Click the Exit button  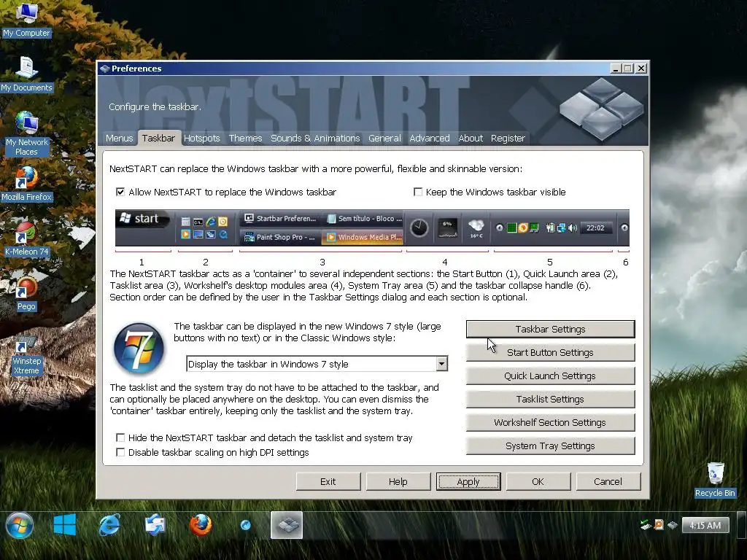(328, 481)
